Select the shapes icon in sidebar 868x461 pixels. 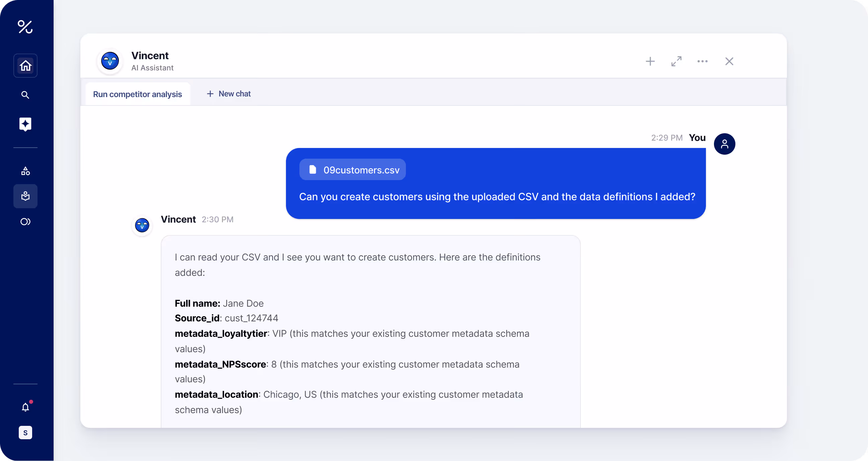25,171
